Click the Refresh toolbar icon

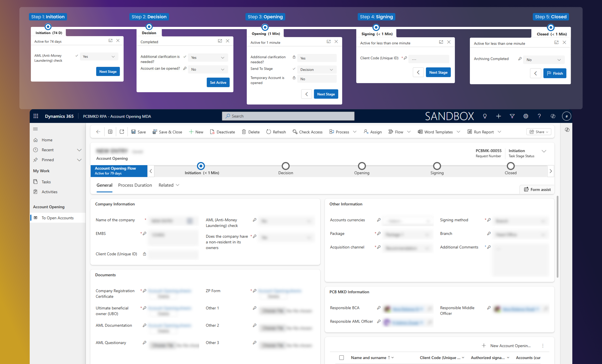coord(269,132)
